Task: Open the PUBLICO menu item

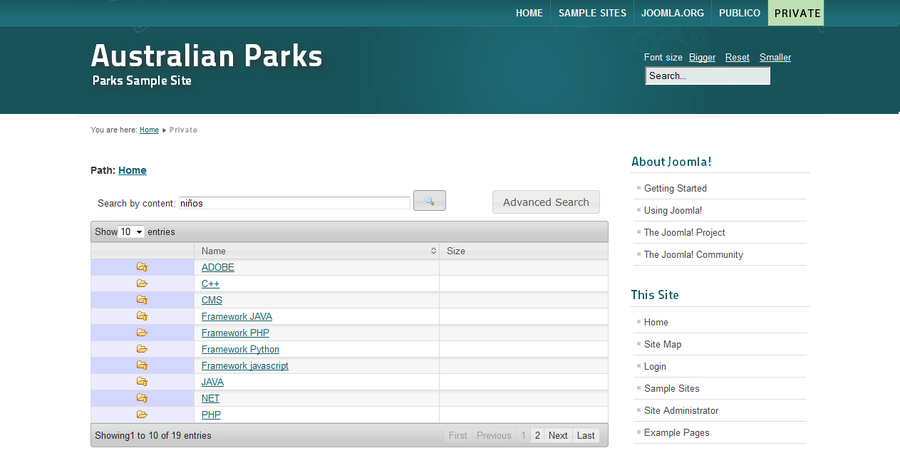Action: point(740,13)
